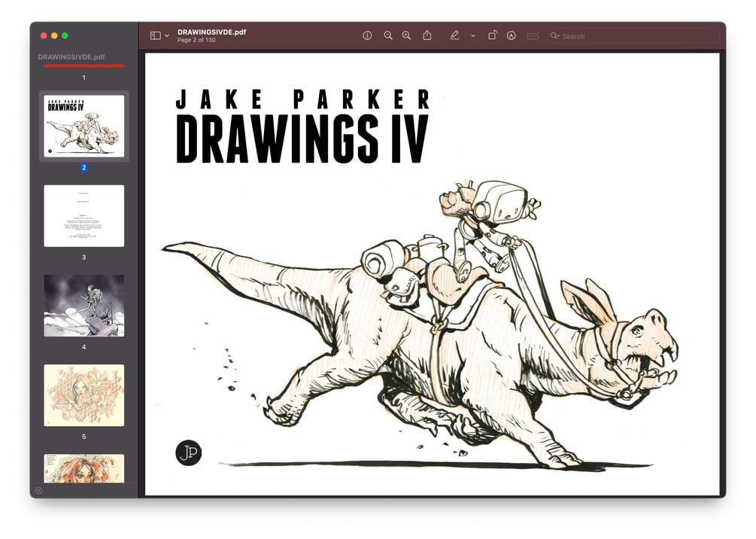
Task: Select the partially visible page 6 thumbnail
Action: pyautogui.click(x=84, y=468)
